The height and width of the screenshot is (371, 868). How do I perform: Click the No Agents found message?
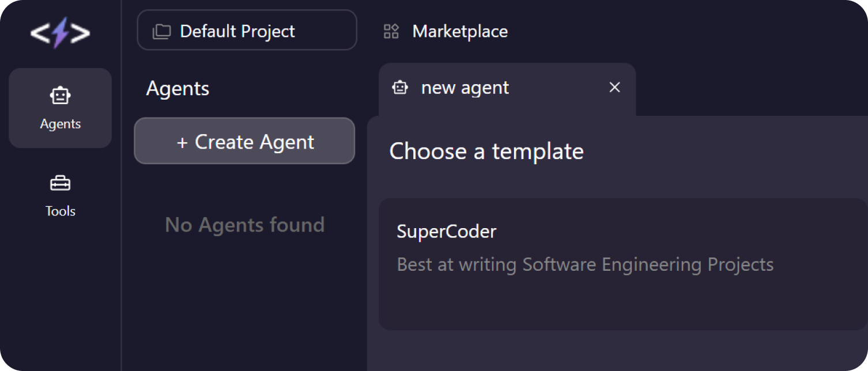244,225
